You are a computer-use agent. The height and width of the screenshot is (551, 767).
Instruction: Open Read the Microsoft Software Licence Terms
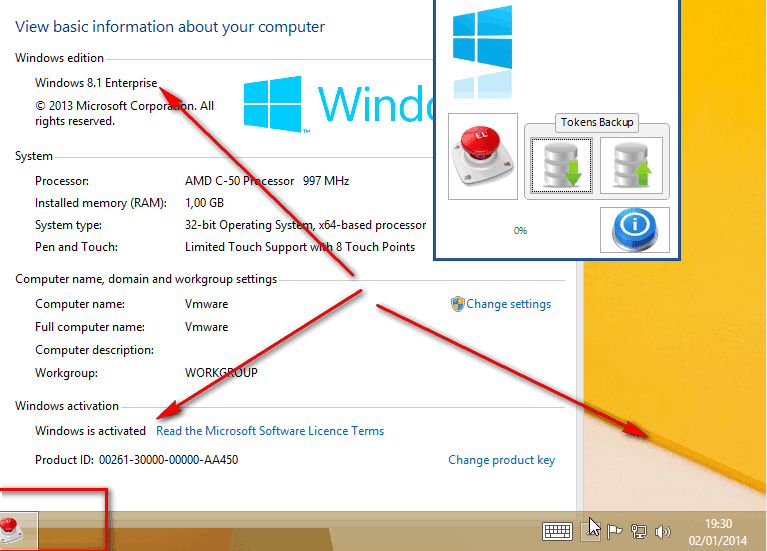point(270,431)
